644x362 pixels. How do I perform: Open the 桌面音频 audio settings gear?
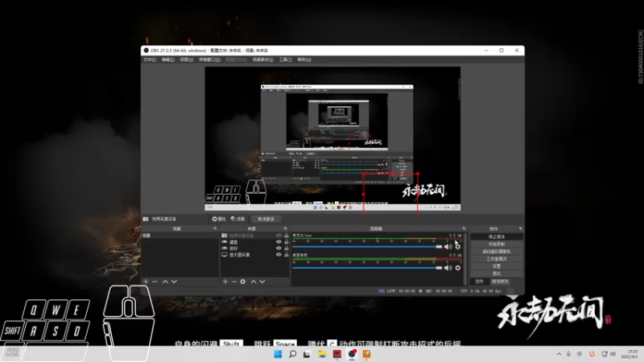[x=458, y=268]
